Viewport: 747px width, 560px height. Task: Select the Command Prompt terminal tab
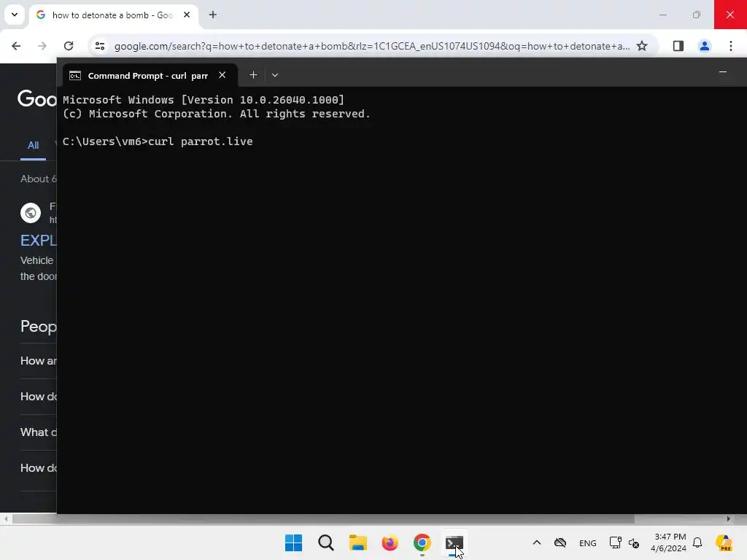150,76
